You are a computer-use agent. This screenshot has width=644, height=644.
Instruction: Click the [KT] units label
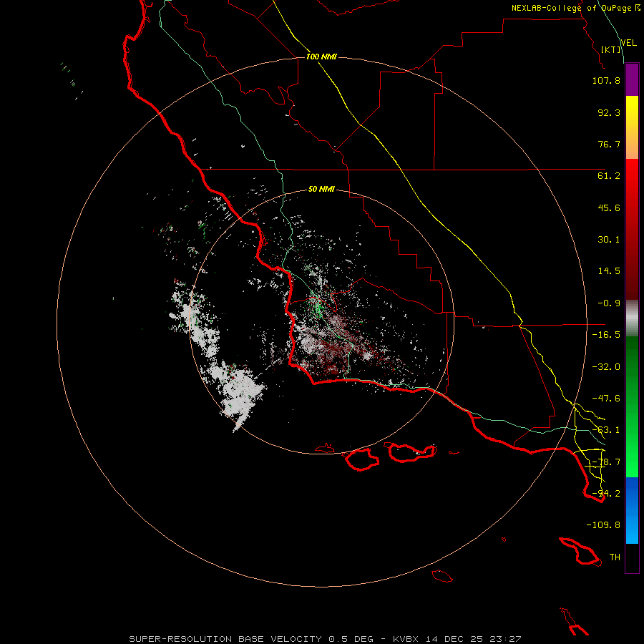[x=611, y=49]
